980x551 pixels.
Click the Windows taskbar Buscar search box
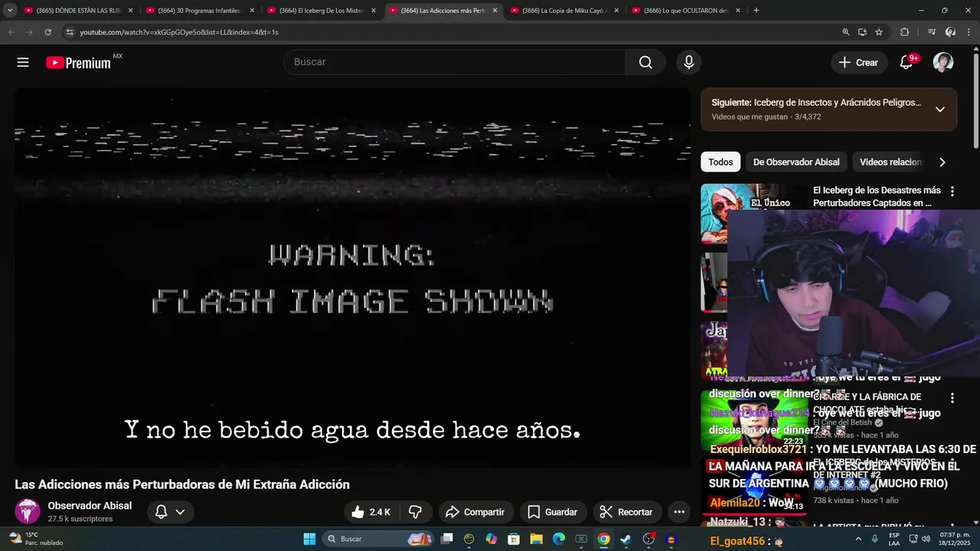click(377, 539)
